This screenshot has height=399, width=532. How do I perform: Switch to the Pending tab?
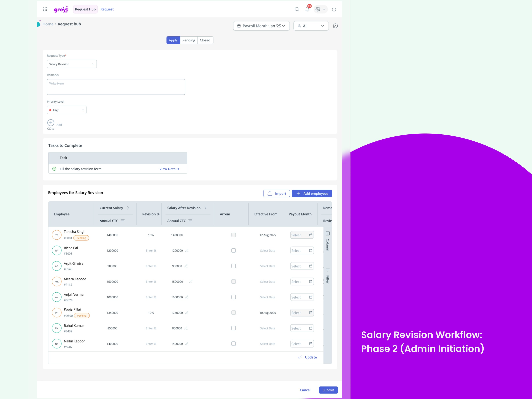click(x=189, y=40)
